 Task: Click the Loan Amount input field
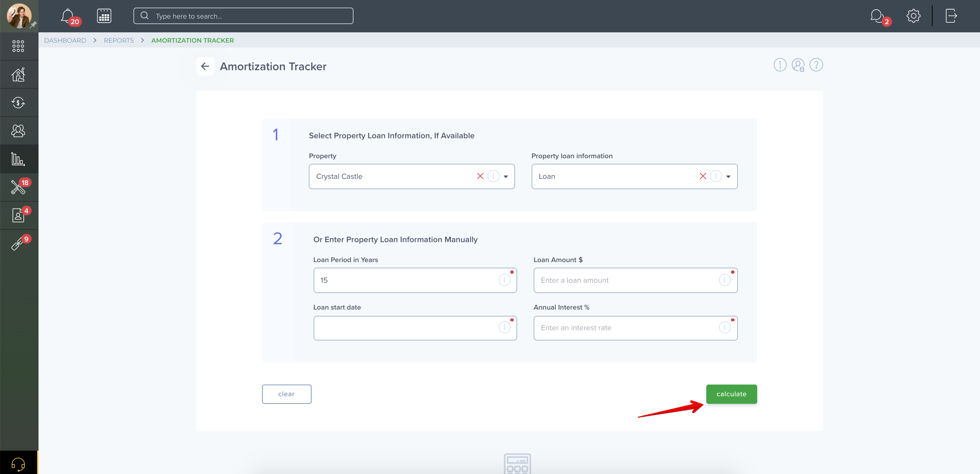tap(635, 280)
